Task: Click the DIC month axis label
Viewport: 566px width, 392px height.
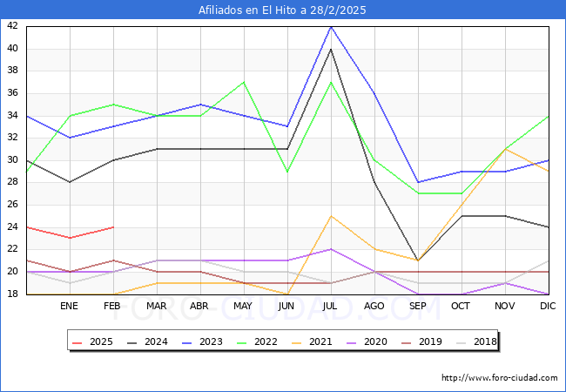Action: pos(548,306)
